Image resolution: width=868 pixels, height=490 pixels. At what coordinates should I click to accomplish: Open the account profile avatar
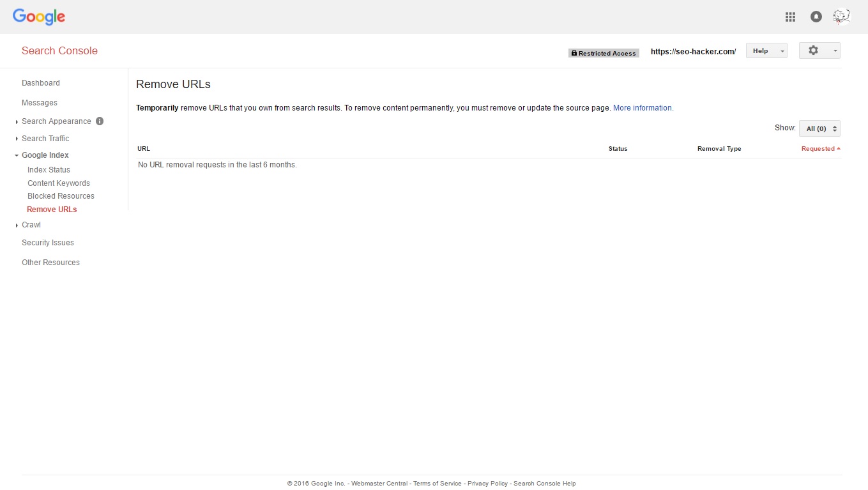click(x=841, y=17)
